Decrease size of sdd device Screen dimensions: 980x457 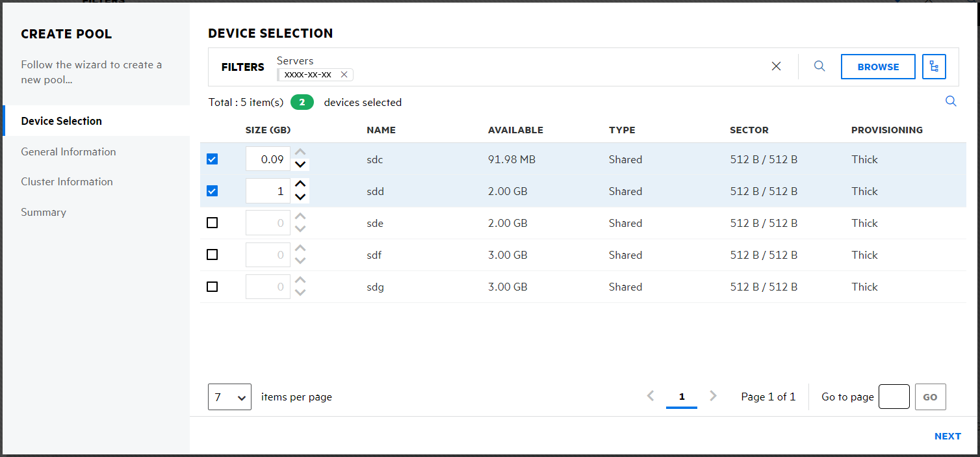300,197
